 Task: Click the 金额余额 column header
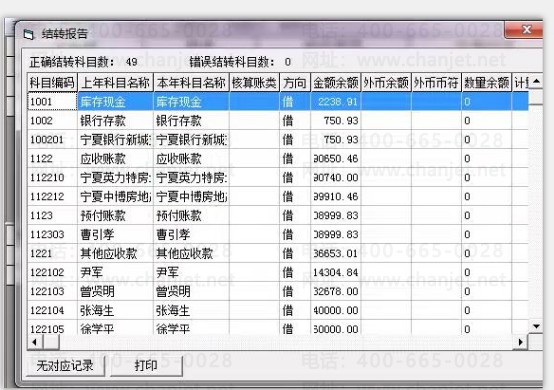point(336,83)
